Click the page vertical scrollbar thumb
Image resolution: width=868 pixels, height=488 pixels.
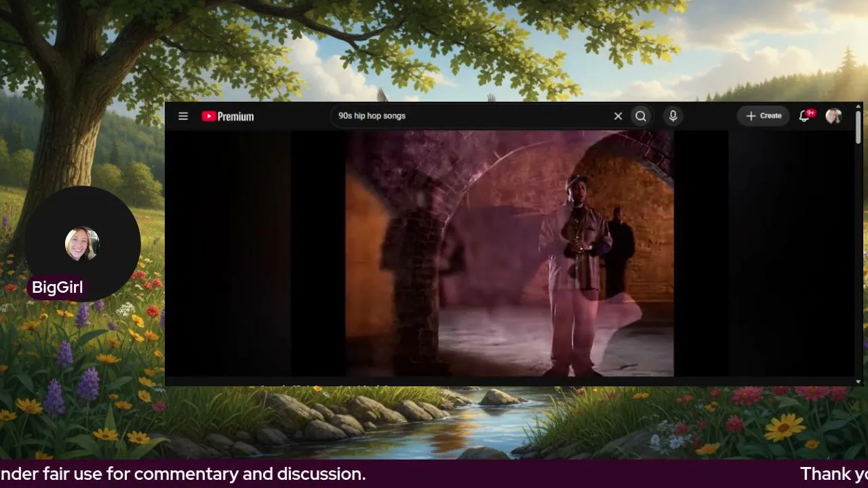[858, 127]
